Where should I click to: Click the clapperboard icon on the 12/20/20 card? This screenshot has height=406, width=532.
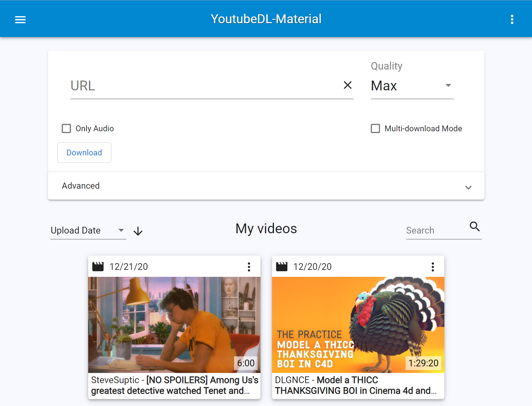[x=282, y=266]
